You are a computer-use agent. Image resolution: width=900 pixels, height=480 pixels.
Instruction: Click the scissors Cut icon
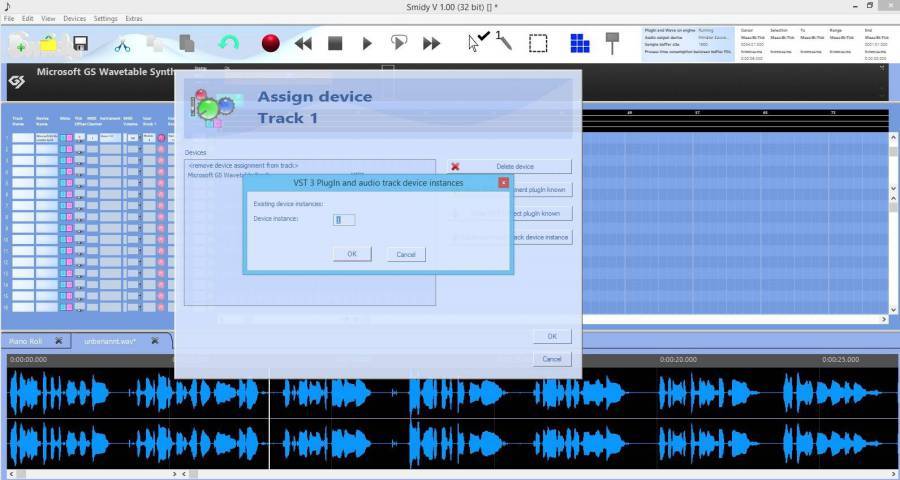123,44
